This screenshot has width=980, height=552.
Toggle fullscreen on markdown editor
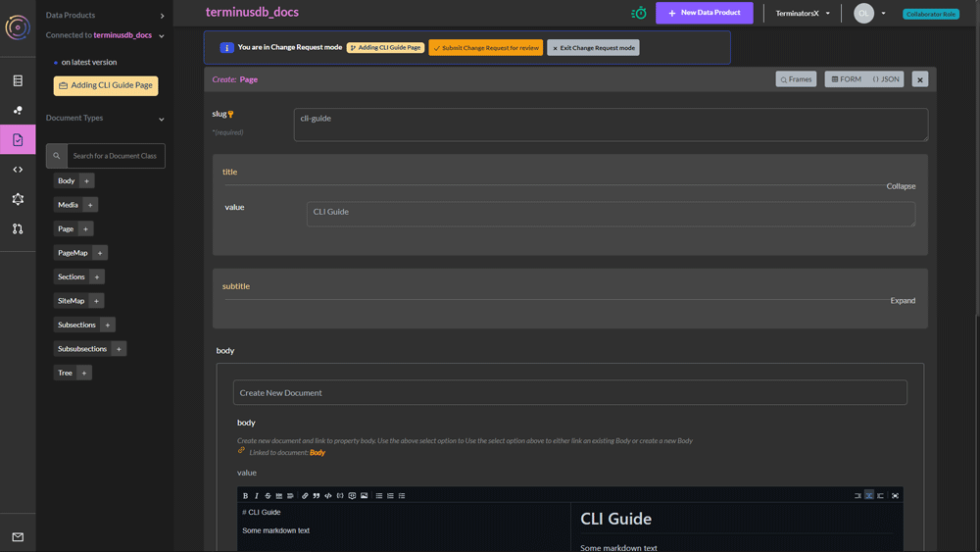click(x=895, y=496)
